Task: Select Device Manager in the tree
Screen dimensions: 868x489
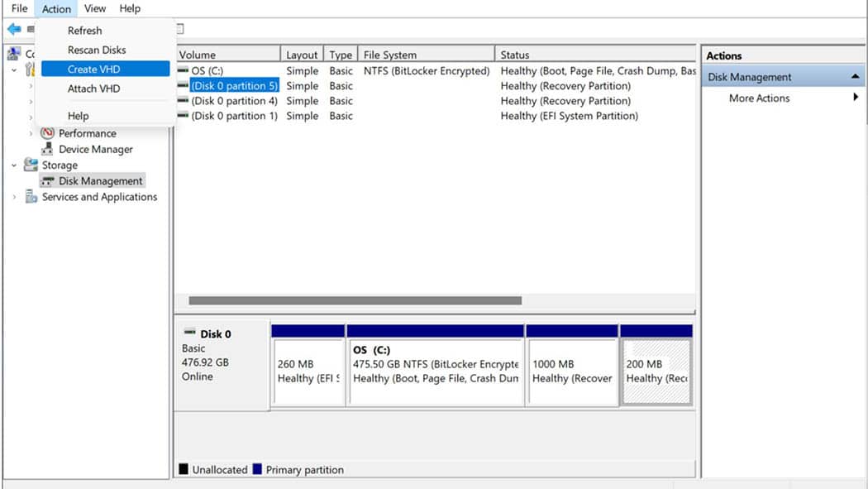Action: [x=96, y=149]
